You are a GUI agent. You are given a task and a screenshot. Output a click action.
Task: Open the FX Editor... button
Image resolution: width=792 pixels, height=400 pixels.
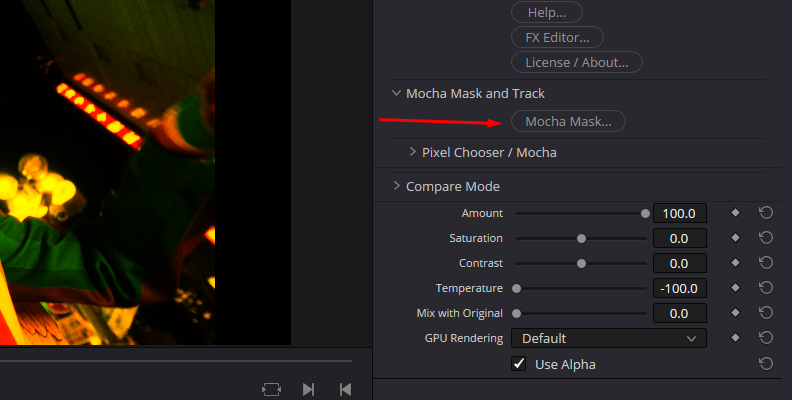[557, 37]
